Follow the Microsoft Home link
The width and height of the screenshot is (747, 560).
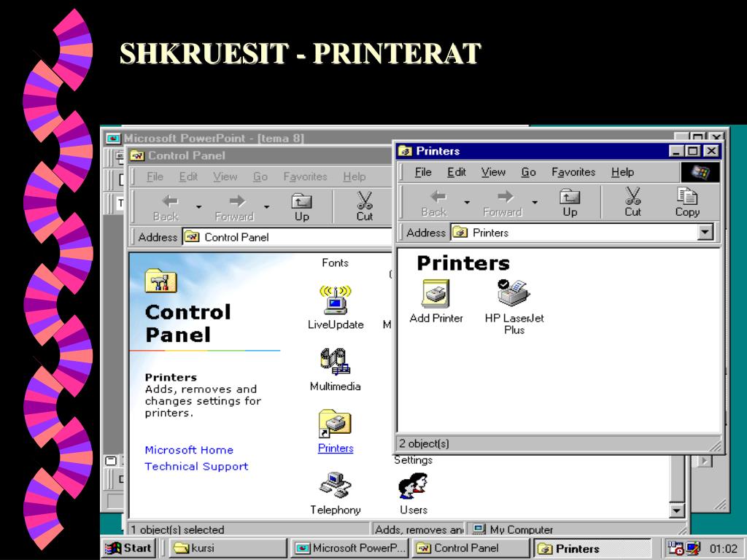(x=189, y=450)
